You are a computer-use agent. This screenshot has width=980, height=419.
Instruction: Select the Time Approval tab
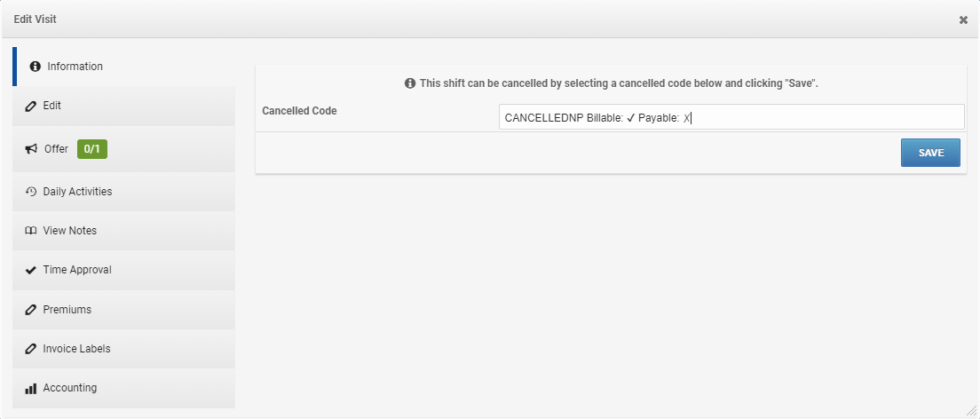(x=124, y=270)
